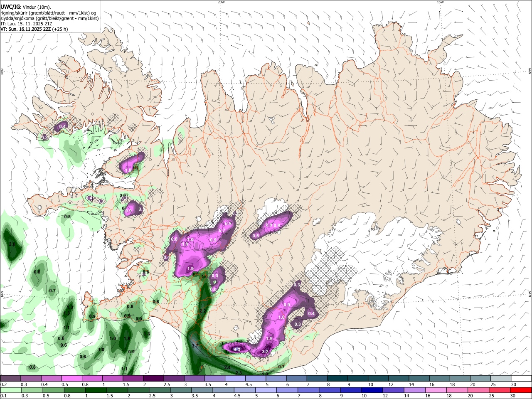Click the '1.6' snow value in the south

click(x=269, y=339)
